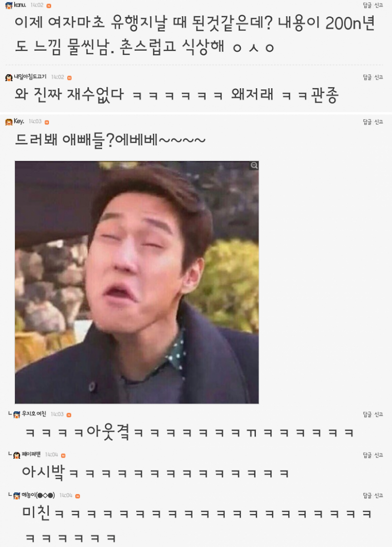Click the avatar icon beside 해농이(●◇●)

(17, 495)
